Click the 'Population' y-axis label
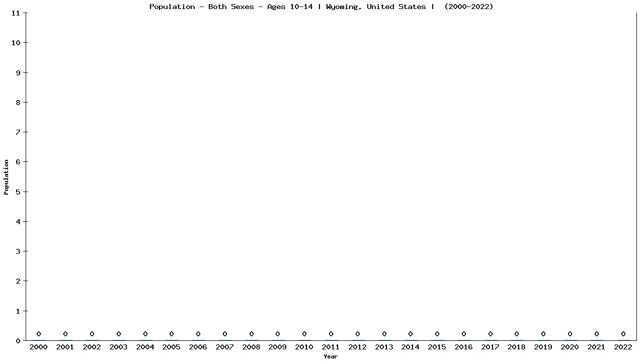This screenshot has height=362, width=644. click(x=7, y=177)
